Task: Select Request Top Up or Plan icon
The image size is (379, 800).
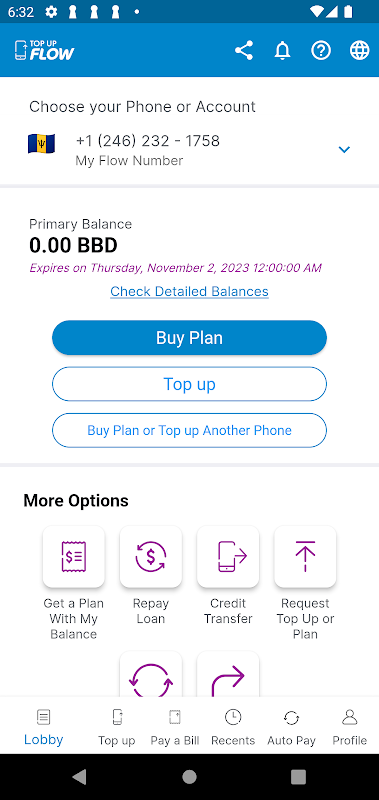Action: 305,557
